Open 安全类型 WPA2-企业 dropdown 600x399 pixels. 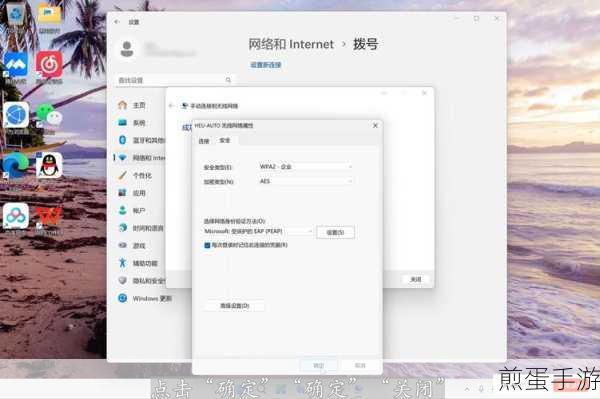pyautogui.click(x=305, y=167)
